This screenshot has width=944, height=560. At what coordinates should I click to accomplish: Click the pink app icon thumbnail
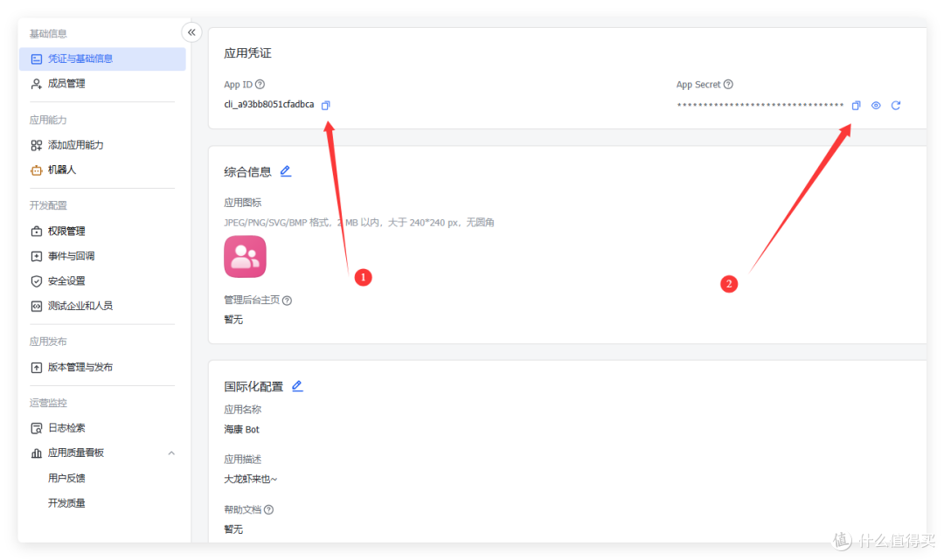tap(245, 256)
